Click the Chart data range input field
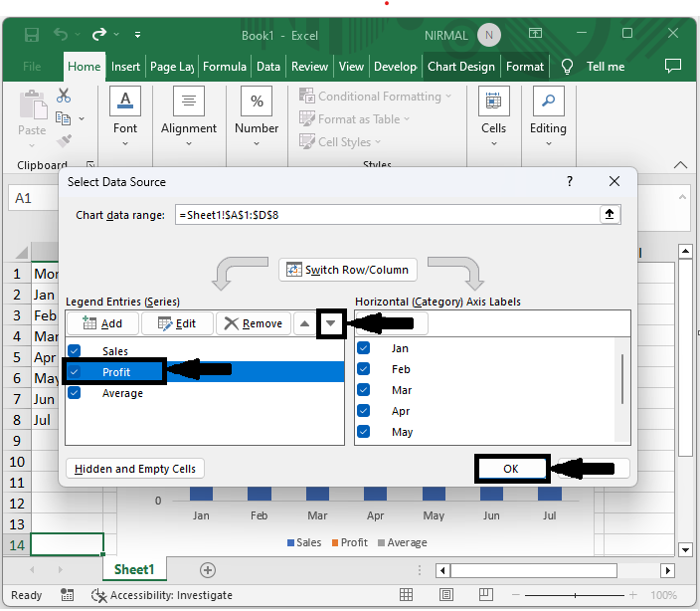Image resolution: width=700 pixels, height=611 pixels. [388, 215]
